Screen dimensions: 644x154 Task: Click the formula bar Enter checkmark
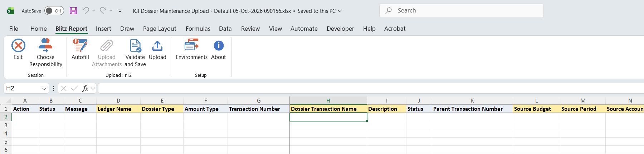pos(74,88)
